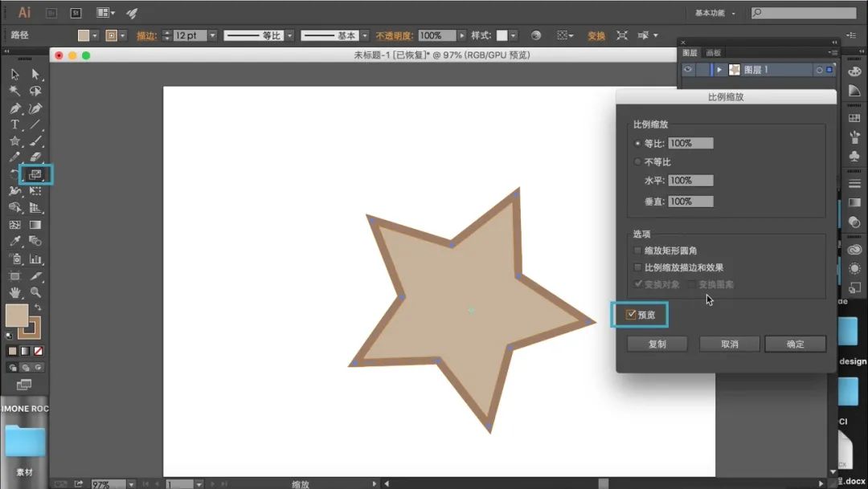Pick the Mesh tool
Viewport: 868px width, 489px height.
tap(15, 225)
